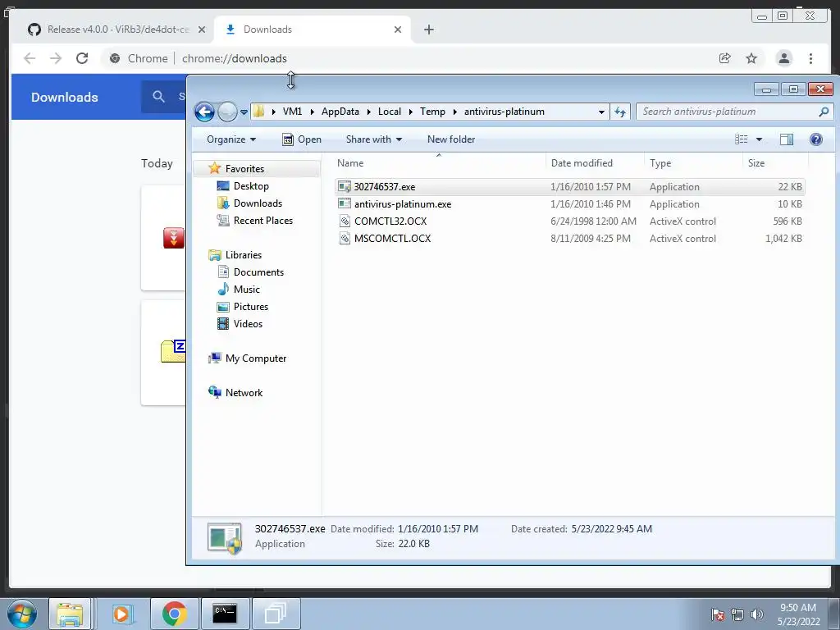Click AppData in the address breadcrumb
Screen dimensions: 840x630
click(340, 112)
